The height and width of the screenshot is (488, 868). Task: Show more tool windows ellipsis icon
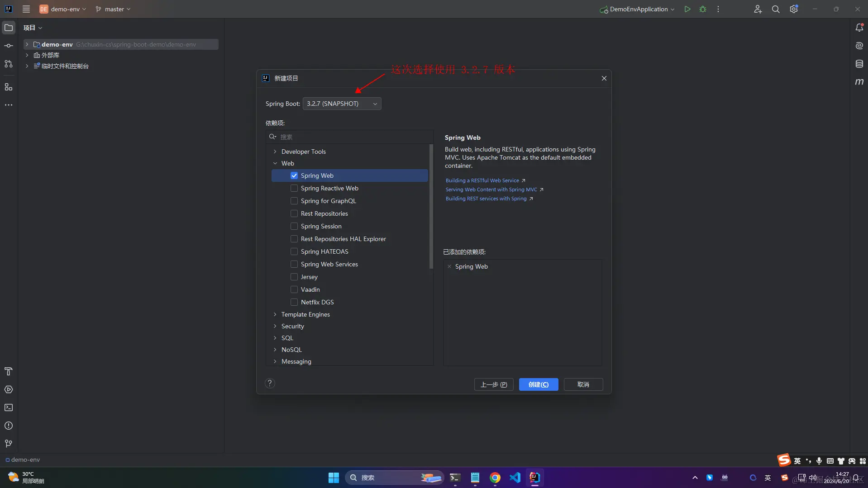[x=9, y=105]
